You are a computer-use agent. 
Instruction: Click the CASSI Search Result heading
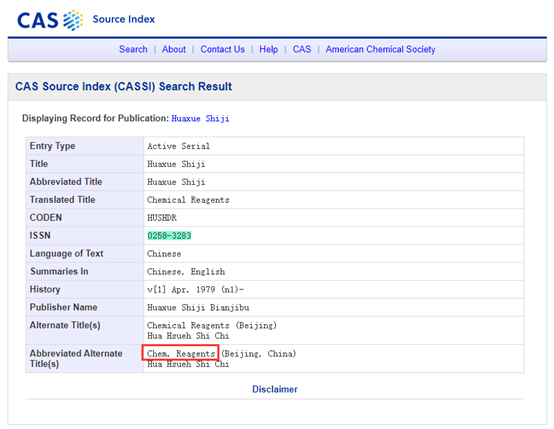tap(124, 86)
